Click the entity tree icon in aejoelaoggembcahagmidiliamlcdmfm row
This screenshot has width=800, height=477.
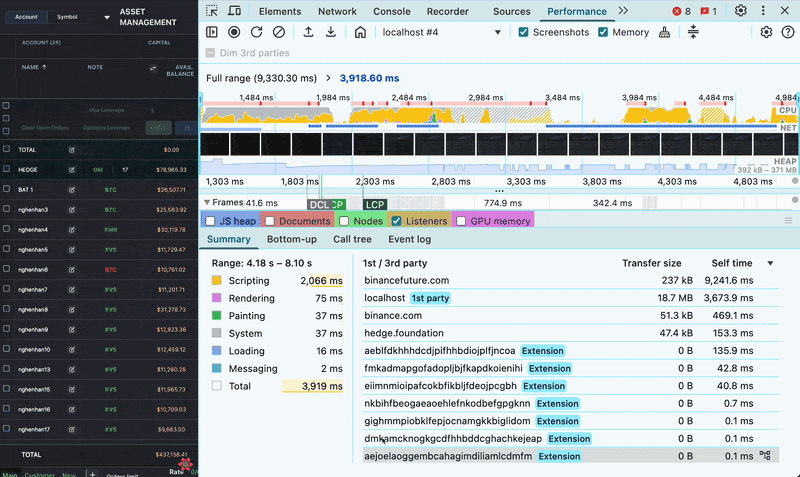click(x=765, y=455)
